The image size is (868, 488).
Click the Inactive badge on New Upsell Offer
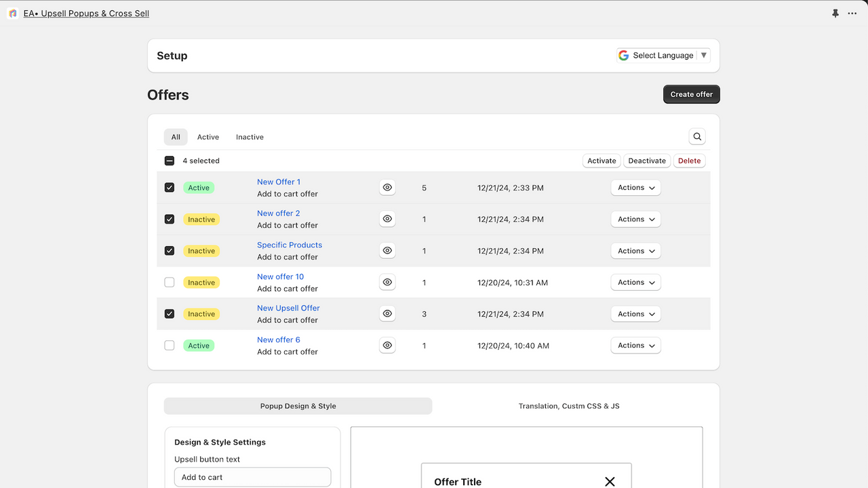(x=201, y=314)
